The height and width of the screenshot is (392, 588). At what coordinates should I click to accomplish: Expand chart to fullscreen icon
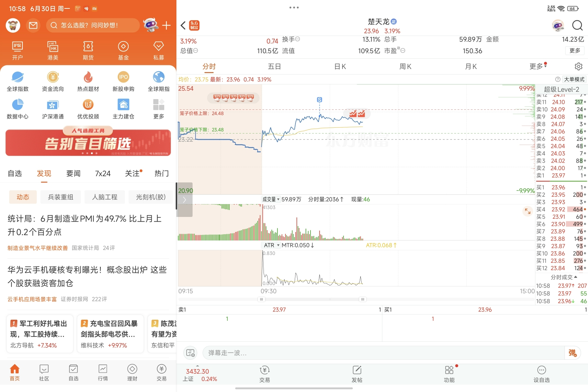click(x=528, y=211)
